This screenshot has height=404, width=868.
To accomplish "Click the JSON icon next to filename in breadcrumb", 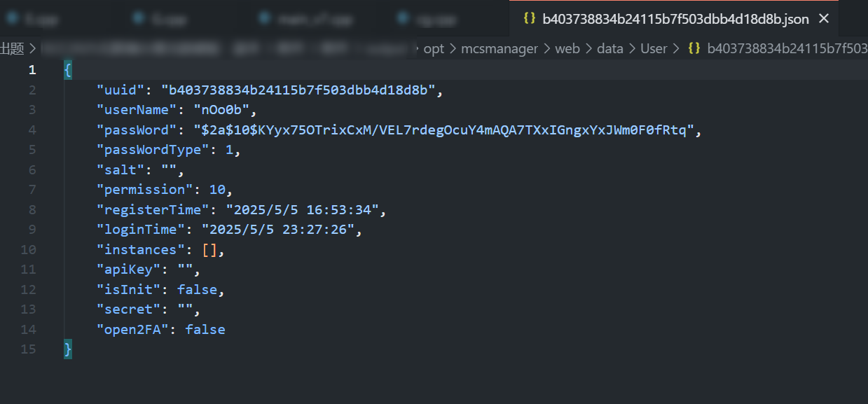I will (x=694, y=48).
